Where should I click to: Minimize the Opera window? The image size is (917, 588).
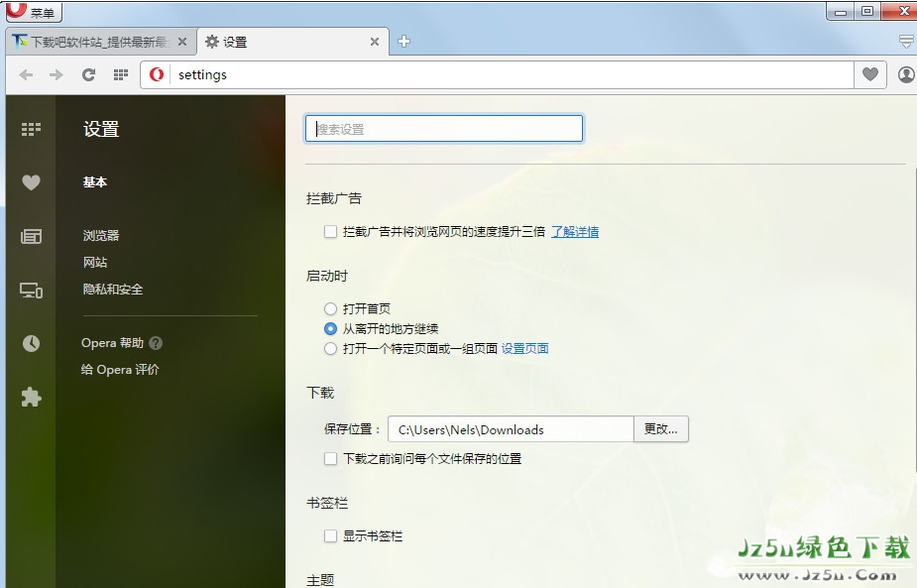[x=841, y=11]
